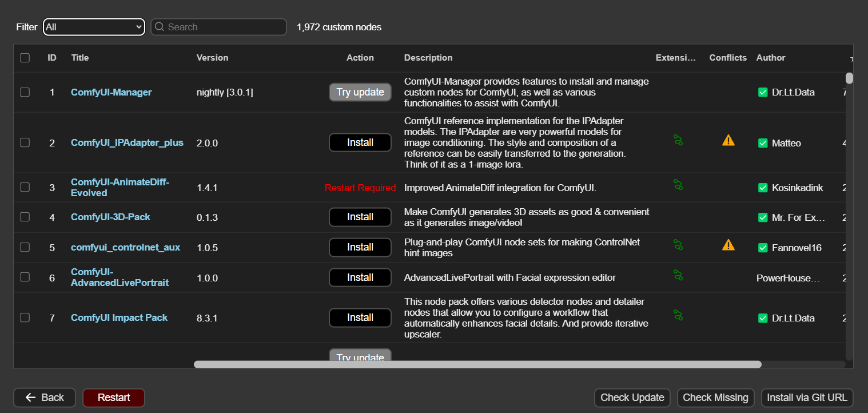Toggle the select-all header checkbox
Screen dimensions: 868x413
point(25,58)
